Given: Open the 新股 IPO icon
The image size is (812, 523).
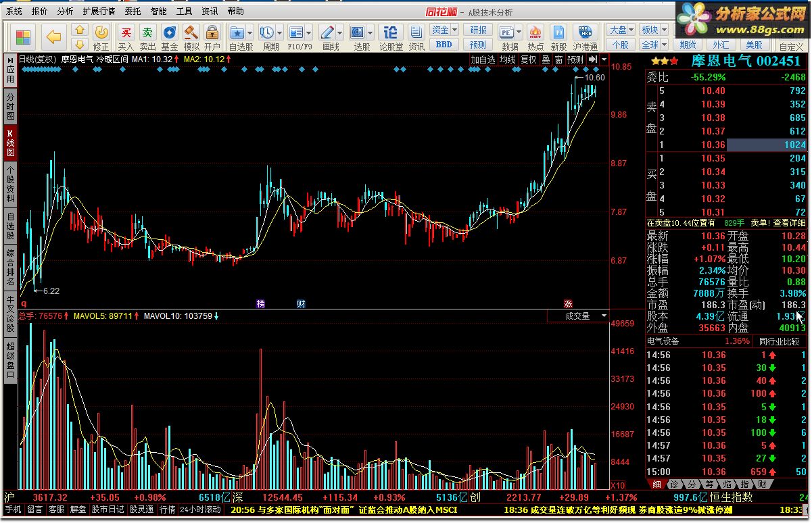Looking at the screenshot, I should [558, 37].
